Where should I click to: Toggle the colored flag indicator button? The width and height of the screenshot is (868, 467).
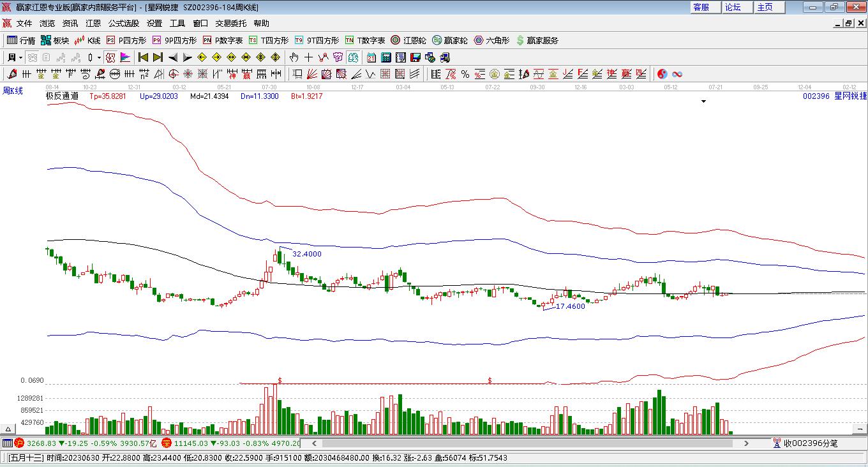coord(125,57)
